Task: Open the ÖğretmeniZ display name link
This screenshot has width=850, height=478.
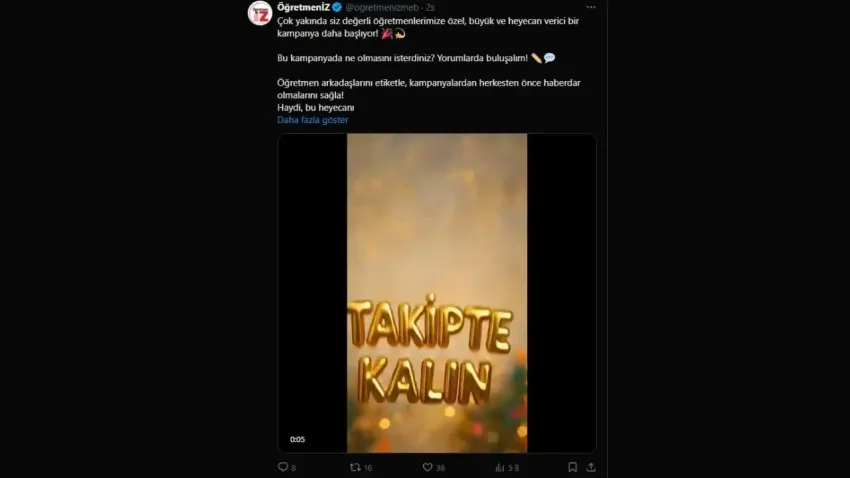Action: click(x=305, y=7)
